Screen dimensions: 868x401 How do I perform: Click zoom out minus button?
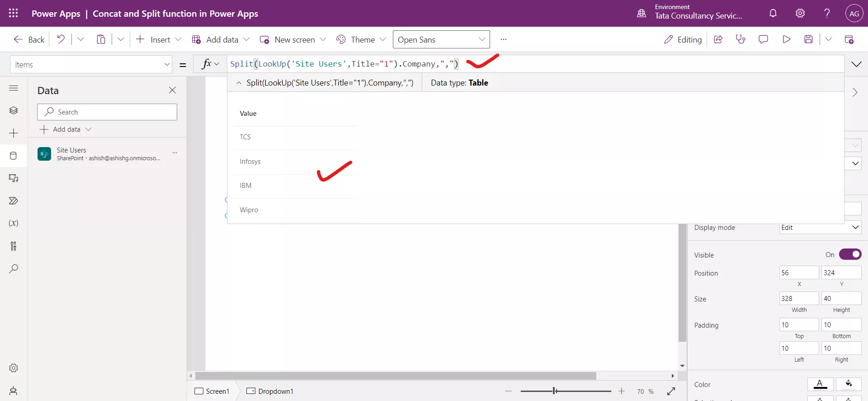509,391
